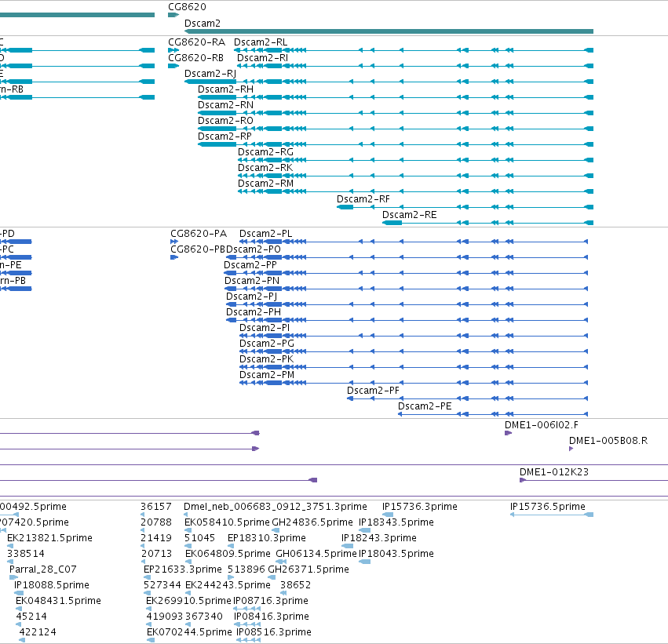The width and height of the screenshot is (668, 644).
Task: Click protein Dscam2-PM
Action: pos(414,383)
